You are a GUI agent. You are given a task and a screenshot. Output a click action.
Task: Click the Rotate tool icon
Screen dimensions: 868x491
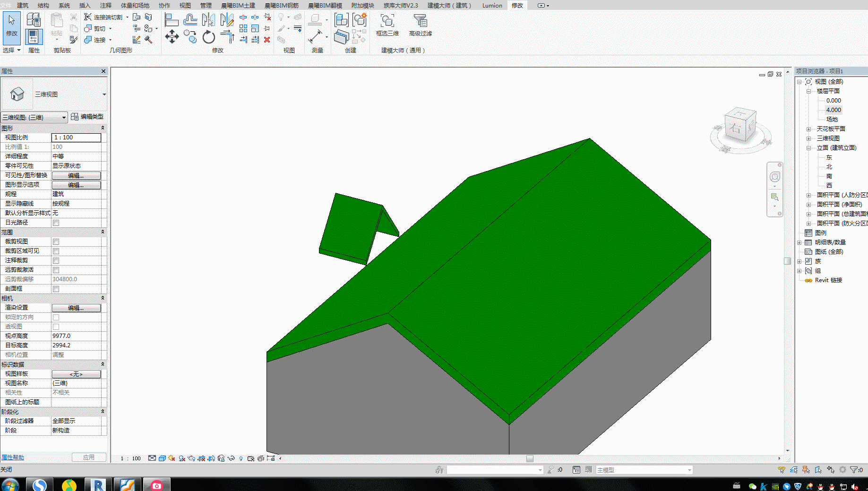click(208, 37)
